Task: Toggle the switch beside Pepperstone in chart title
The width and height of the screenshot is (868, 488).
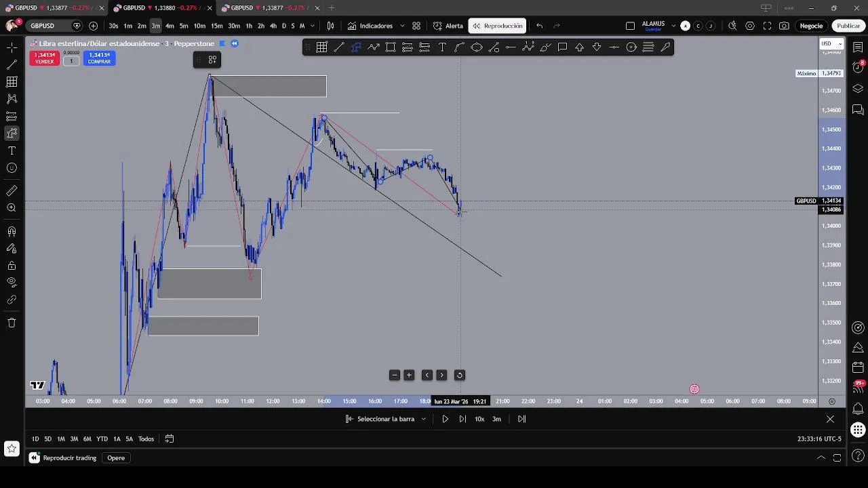Action: [222, 43]
